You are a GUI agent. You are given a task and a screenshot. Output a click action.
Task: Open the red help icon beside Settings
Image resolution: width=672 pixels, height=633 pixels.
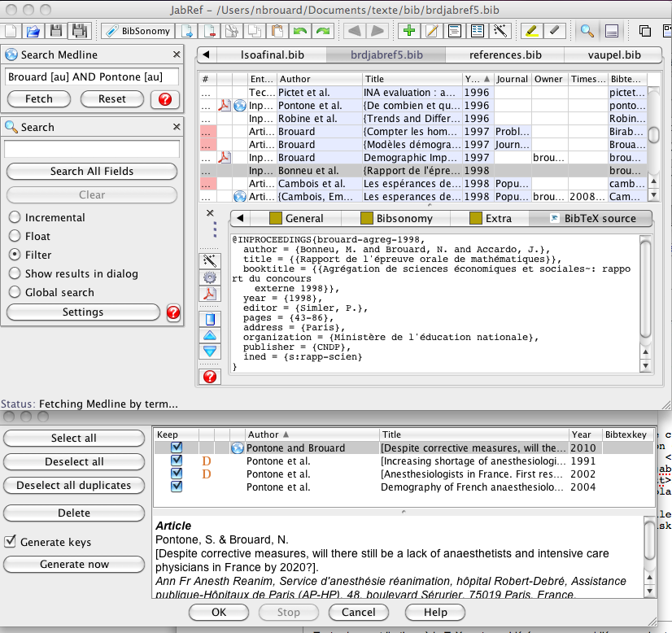(x=173, y=312)
